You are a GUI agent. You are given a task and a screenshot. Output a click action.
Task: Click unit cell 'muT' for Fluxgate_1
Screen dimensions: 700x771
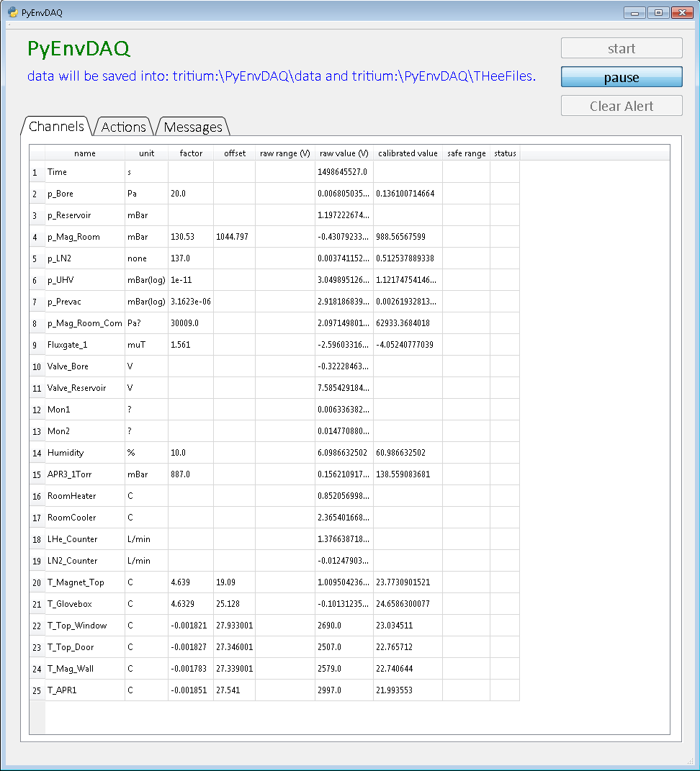pos(147,345)
